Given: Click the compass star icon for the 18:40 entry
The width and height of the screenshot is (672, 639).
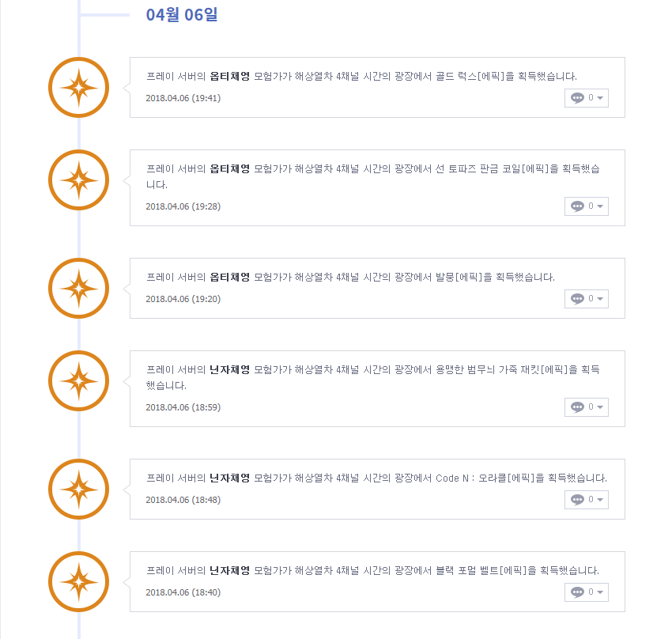Looking at the screenshot, I should [78, 582].
